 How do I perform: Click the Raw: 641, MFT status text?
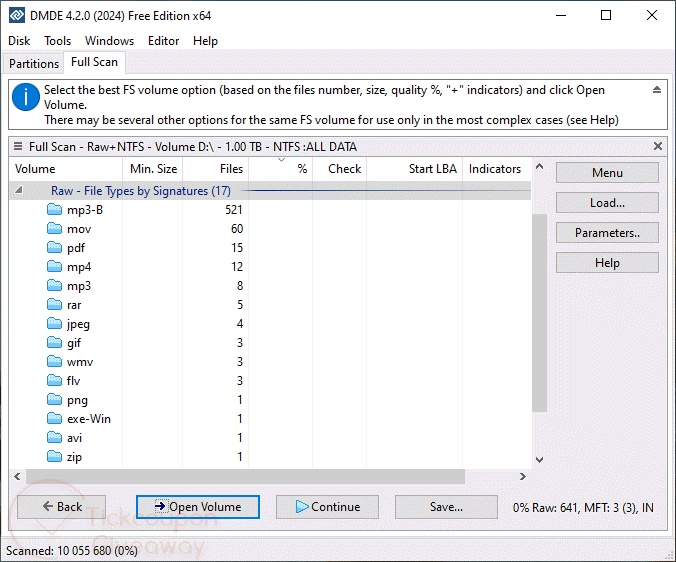tap(583, 508)
